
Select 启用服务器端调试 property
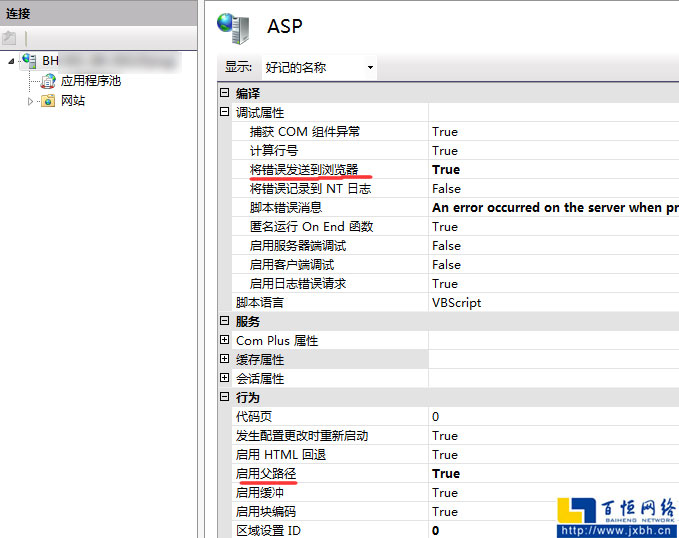pos(298,246)
